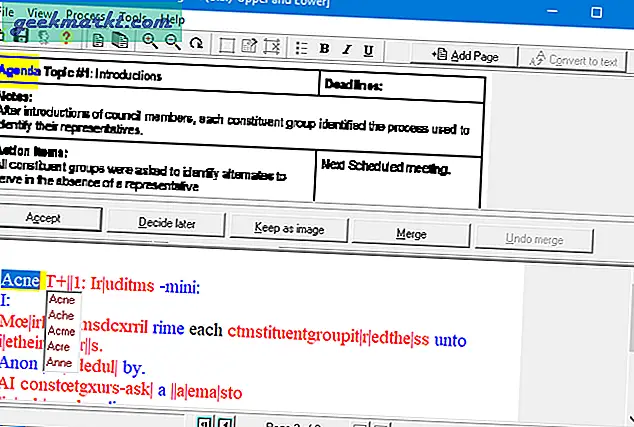Choose Acre from the suggestion list
The height and width of the screenshot is (427, 634).
[x=59, y=347]
